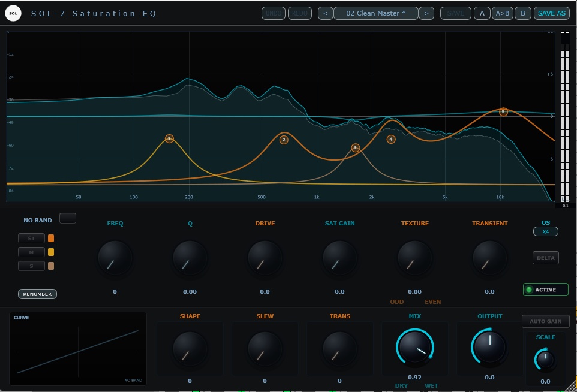Screen dimensions: 577x392
Task: Click the OUTPUT value 0.0
Action: point(490,377)
